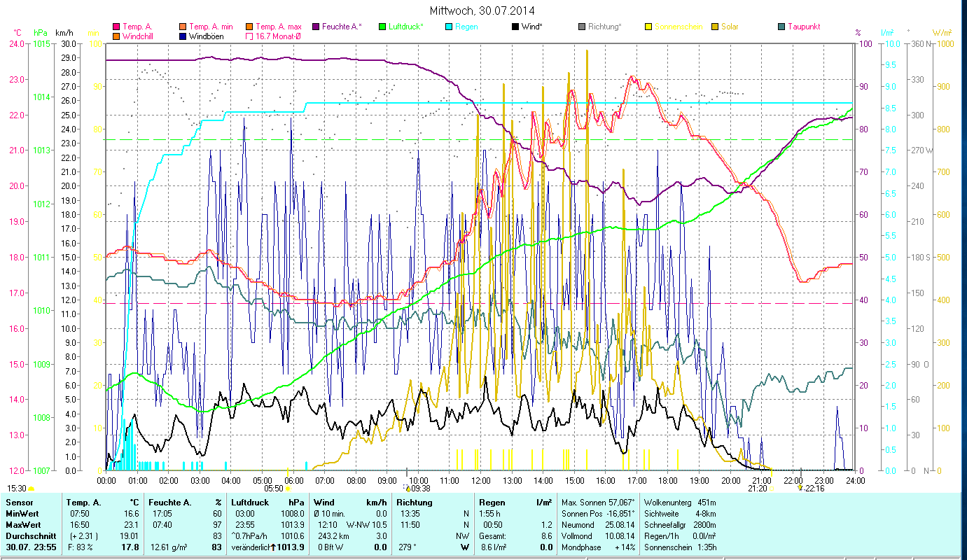Click the Windböen blue legend swatch
This screenshot has height=560, width=967.
tap(181, 36)
